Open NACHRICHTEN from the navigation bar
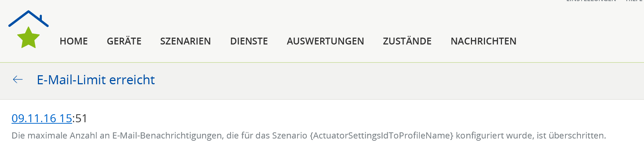 coord(483,41)
